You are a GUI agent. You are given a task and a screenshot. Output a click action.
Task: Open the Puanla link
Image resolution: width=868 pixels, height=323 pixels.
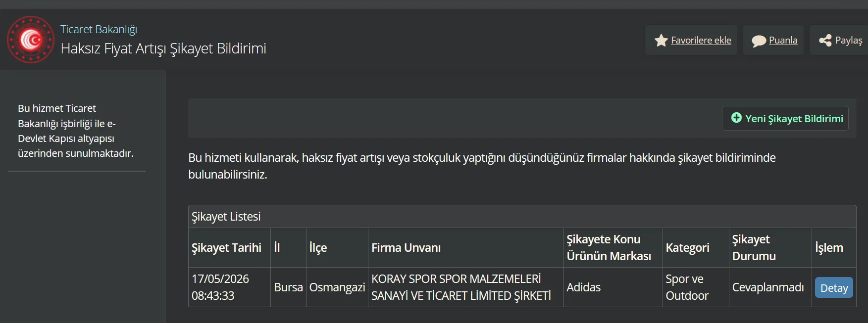[x=783, y=40]
